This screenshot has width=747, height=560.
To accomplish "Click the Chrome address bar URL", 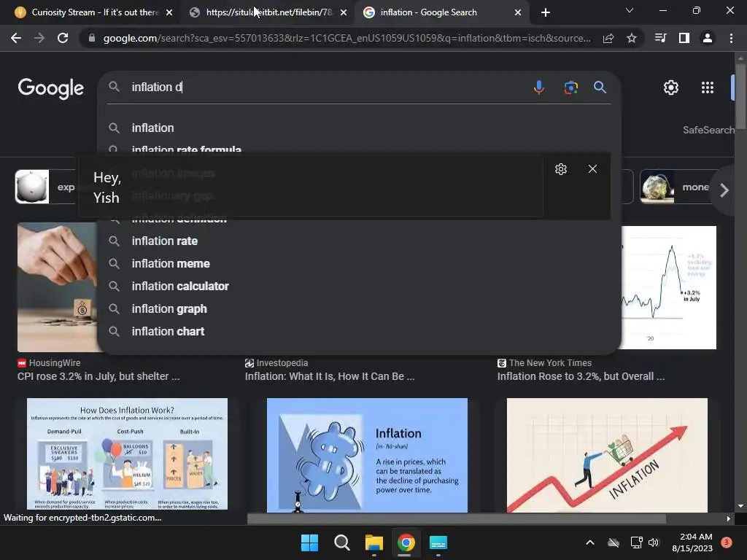I will (347, 38).
